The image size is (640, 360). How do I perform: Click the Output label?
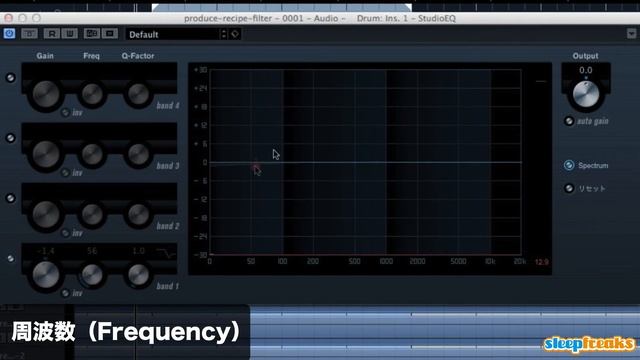(x=585, y=56)
